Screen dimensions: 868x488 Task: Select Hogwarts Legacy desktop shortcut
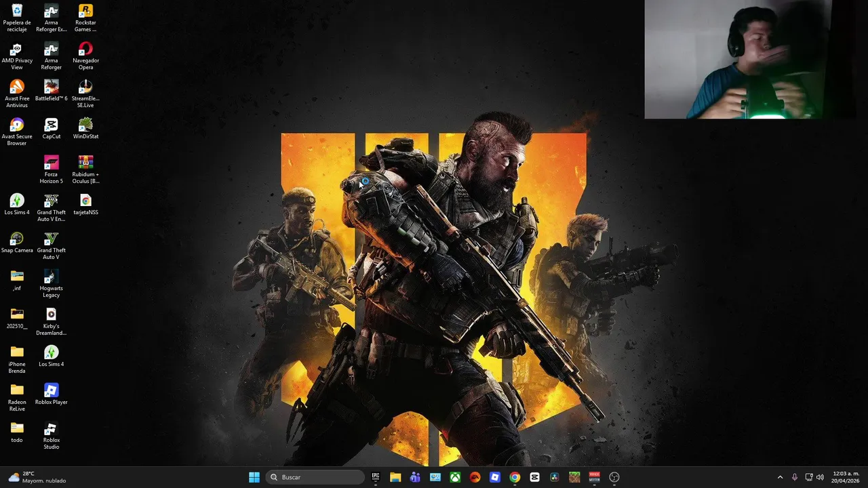point(51,283)
